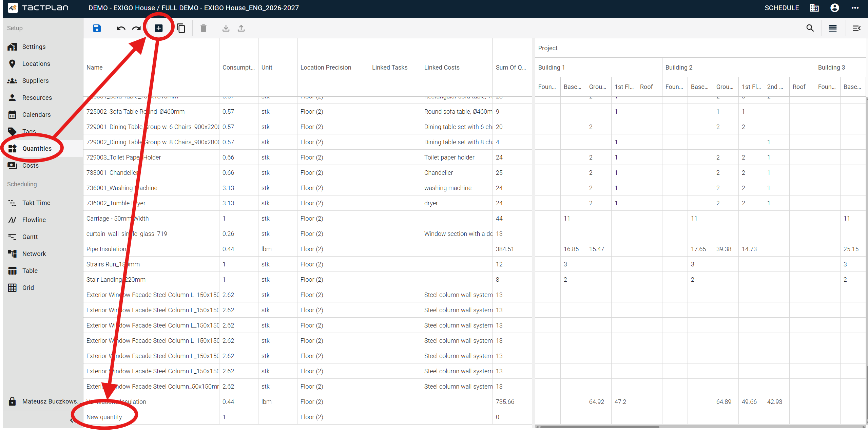
Task: Add a new quantity row
Action: [x=159, y=28]
